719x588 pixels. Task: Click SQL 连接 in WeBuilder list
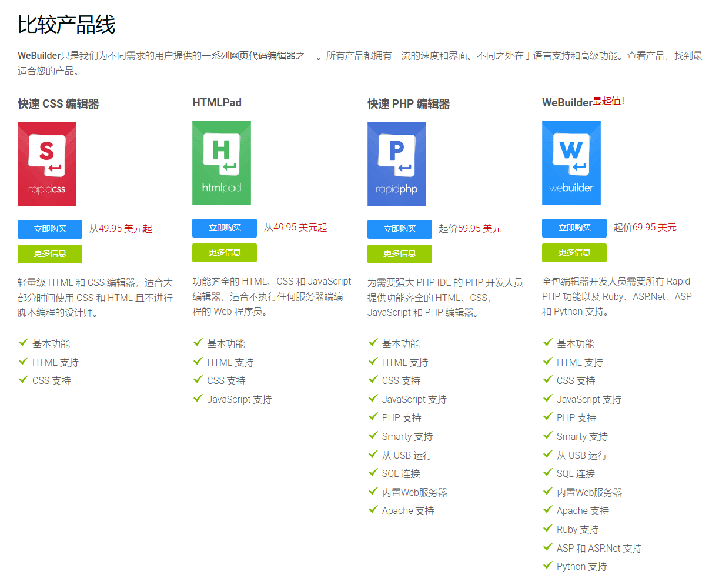pos(576,474)
